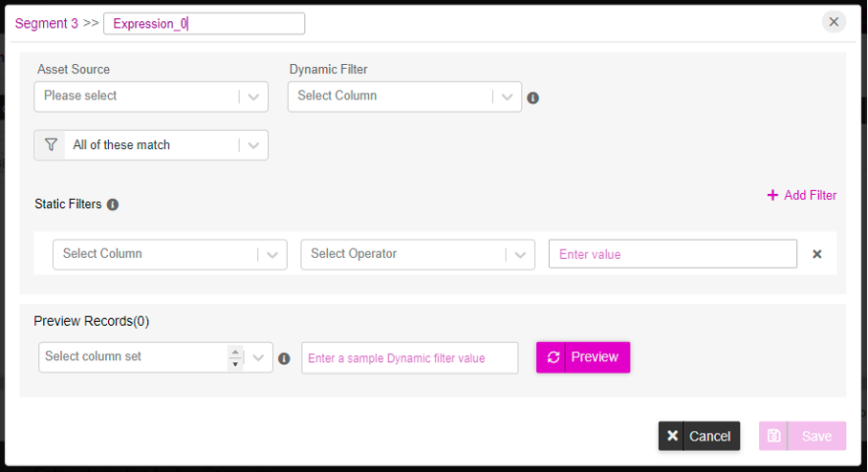This screenshot has width=868, height=472.
Task: Click the floppy disk Save icon
Action: tap(773, 436)
